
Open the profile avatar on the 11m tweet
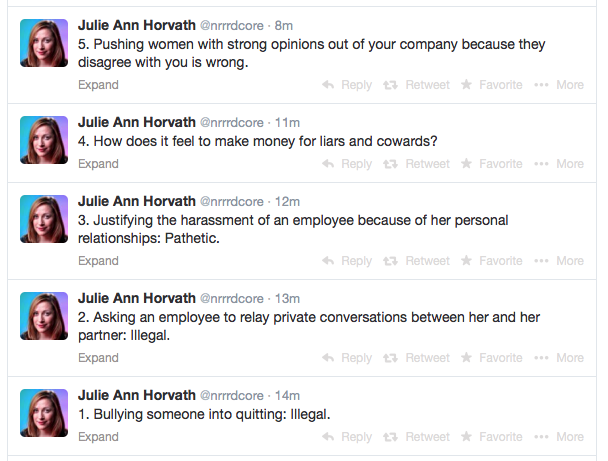click(44, 140)
